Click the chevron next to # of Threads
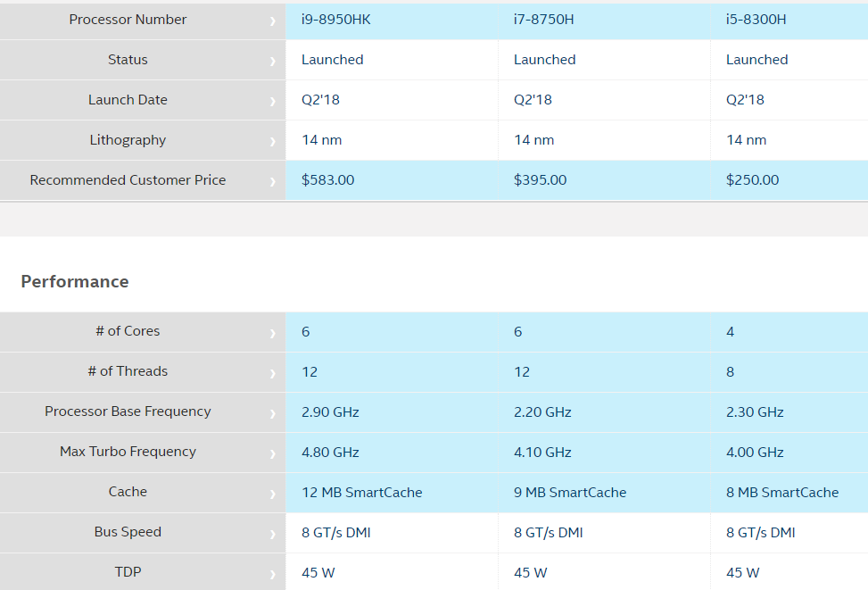 tap(273, 372)
